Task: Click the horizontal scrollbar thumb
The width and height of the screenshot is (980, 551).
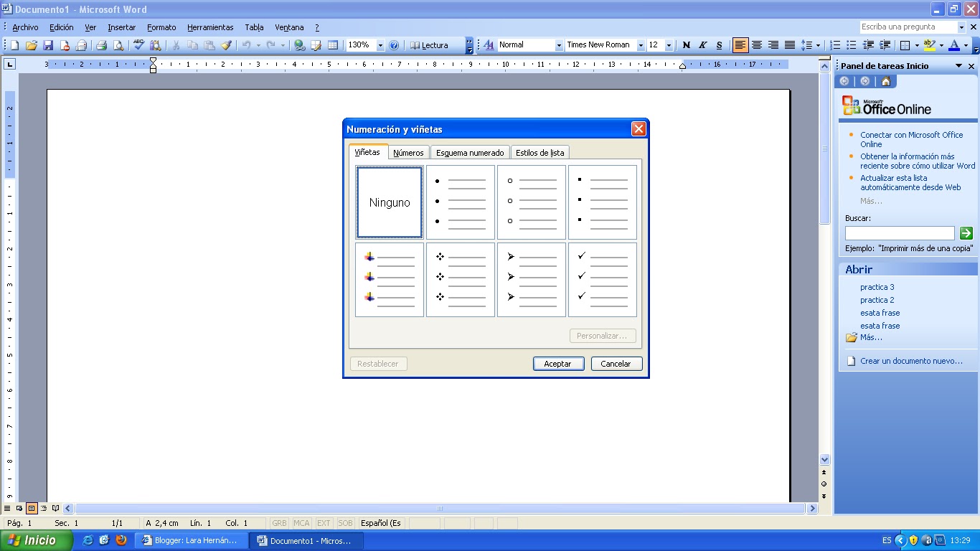Action: click(440, 508)
